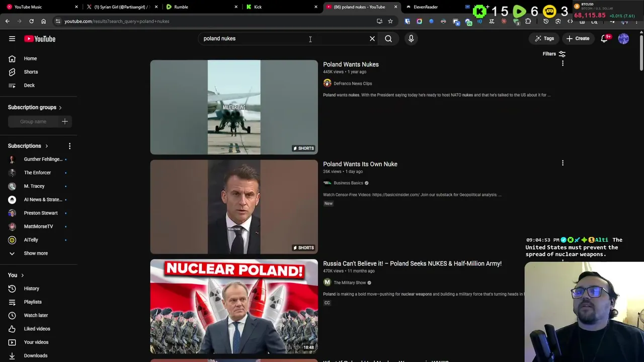The height and width of the screenshot is (362, 644).
Task: Clear the search box with the X
Action: tap(372, 39)
